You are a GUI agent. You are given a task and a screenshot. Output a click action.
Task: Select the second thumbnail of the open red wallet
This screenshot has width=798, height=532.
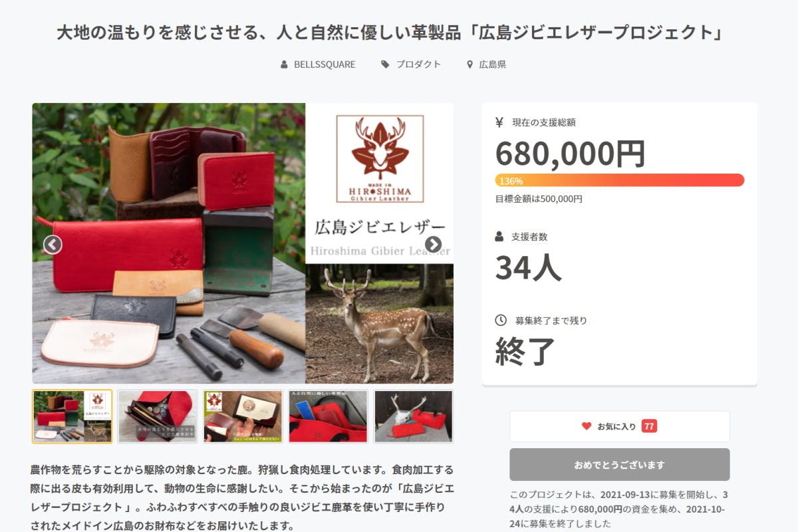pyautogui.click(x=158, y=416)
